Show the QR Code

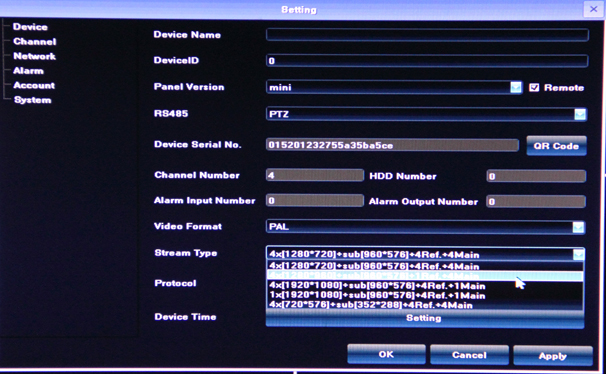(556, 146)
